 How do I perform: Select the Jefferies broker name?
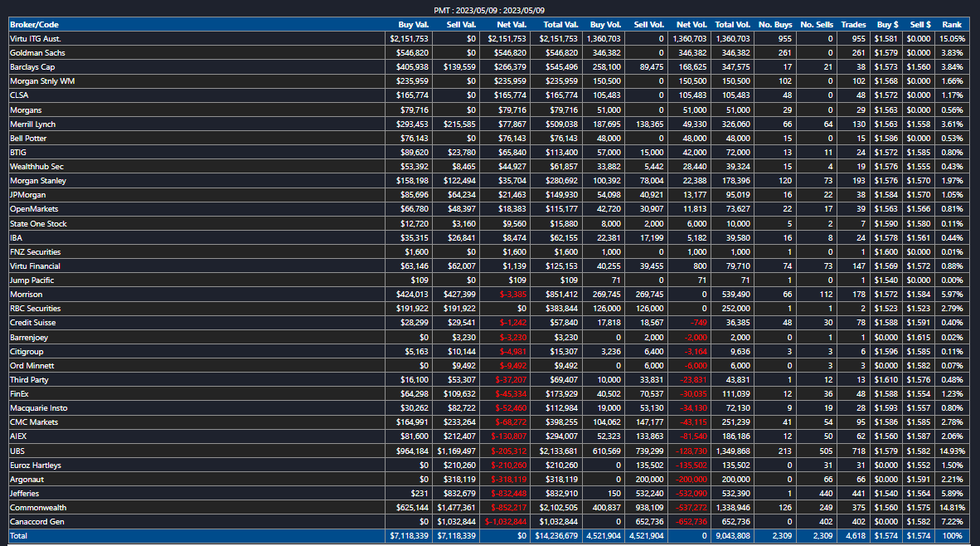[24, 494]
